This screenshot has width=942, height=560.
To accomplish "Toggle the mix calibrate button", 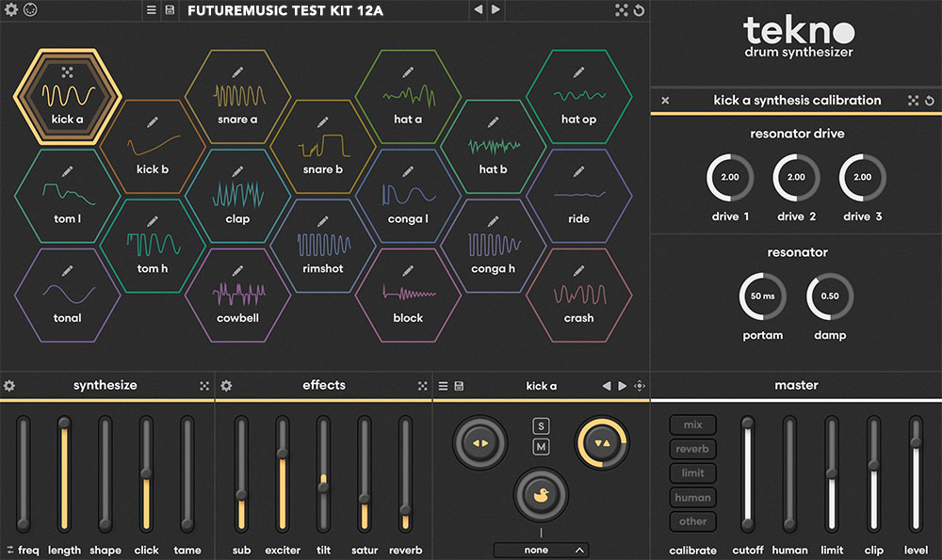I will (692, 425).
